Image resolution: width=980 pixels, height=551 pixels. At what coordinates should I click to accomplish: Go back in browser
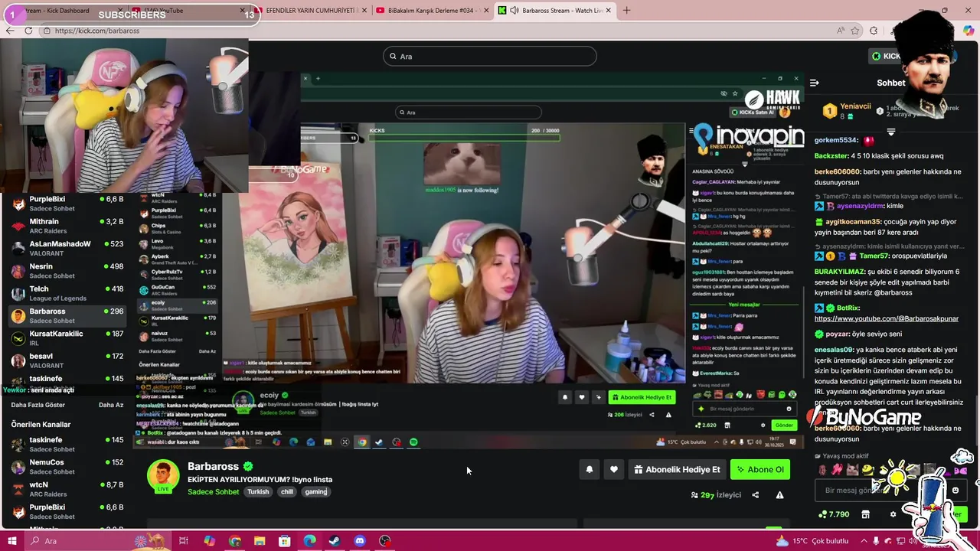9,31
